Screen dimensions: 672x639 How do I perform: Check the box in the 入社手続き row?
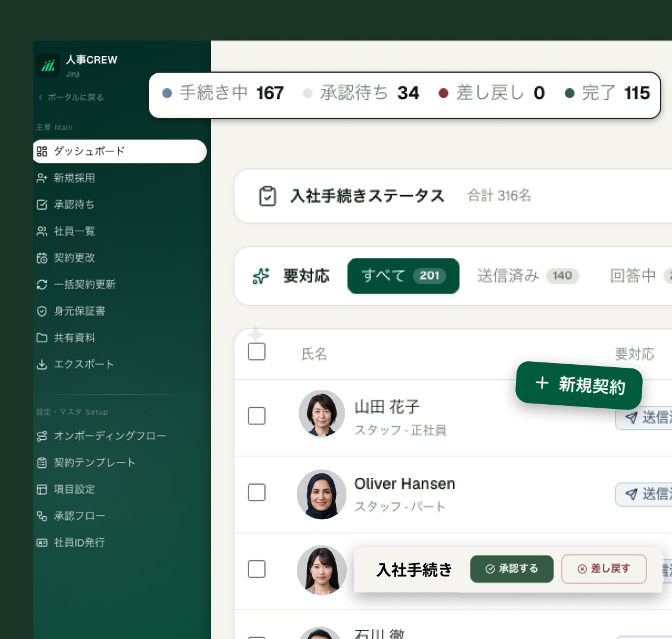click(x=256, y=569)
